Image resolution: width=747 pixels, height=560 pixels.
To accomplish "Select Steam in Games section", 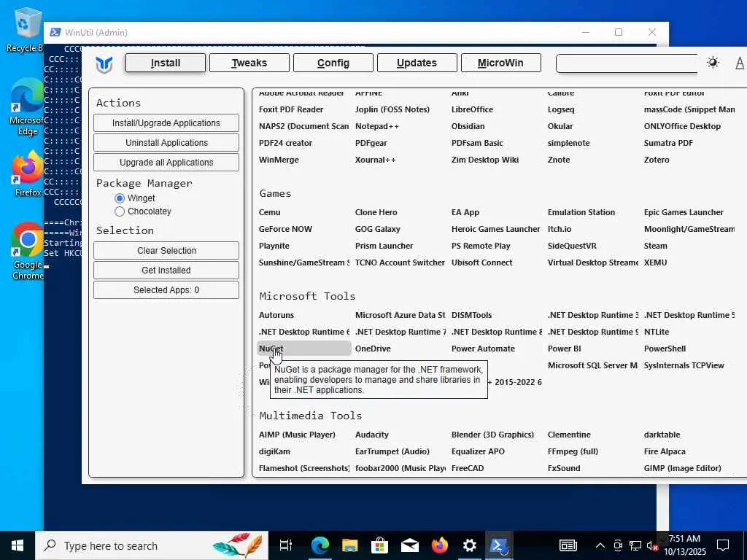I will click(x=656, y=246).
